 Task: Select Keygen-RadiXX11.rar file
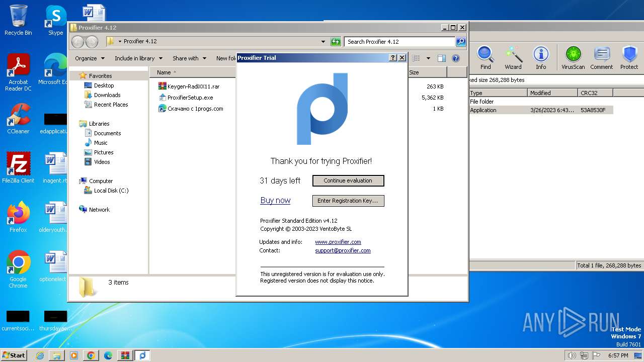tap(189, 86)
